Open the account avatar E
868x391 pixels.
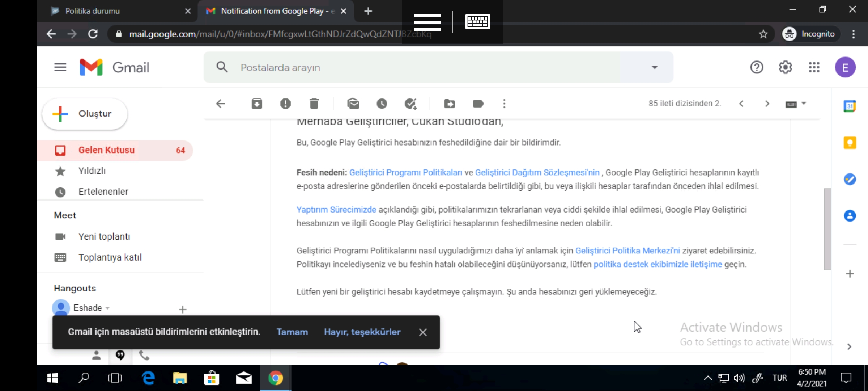[x=845, y=67]
